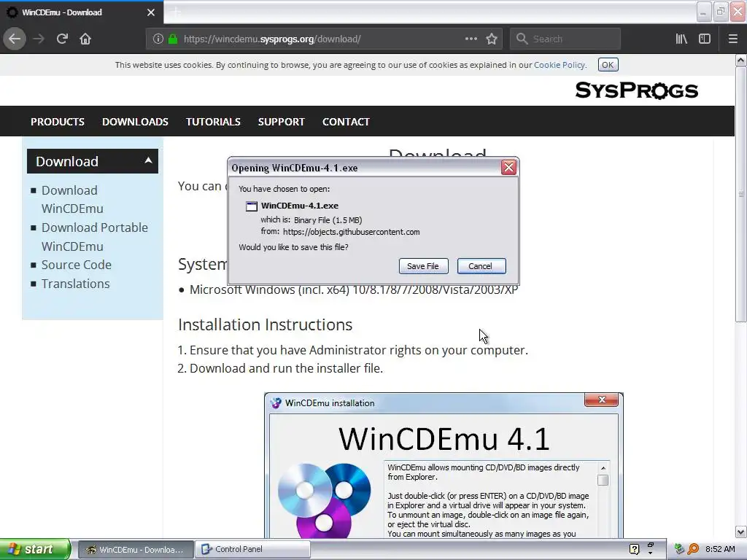Bookmark this page with the star icon
747x560 pixels.
point(492,39)
